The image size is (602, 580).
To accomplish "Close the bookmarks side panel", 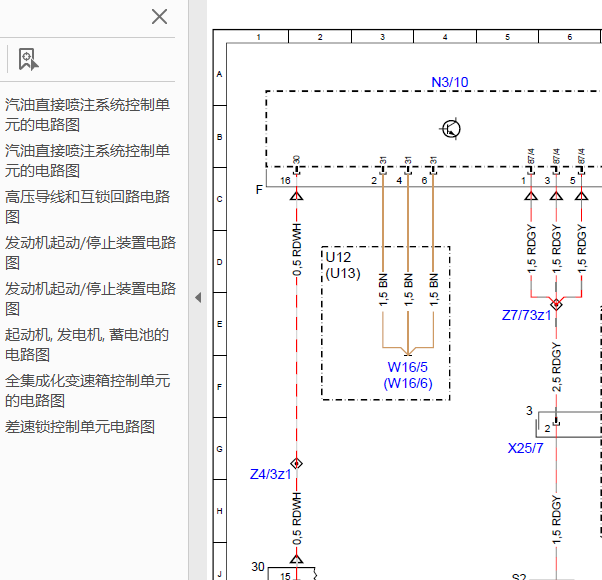I will tap(159, 17).
